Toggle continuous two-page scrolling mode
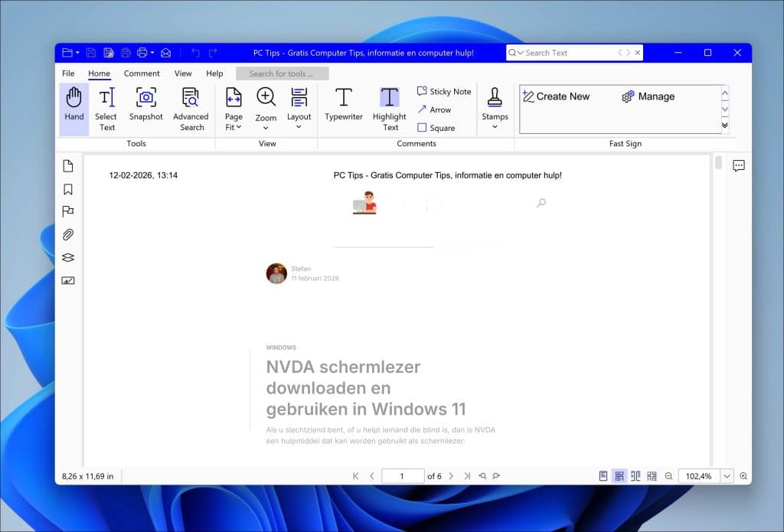The width and height of the screenshot is (784, 532). point(652,475)
